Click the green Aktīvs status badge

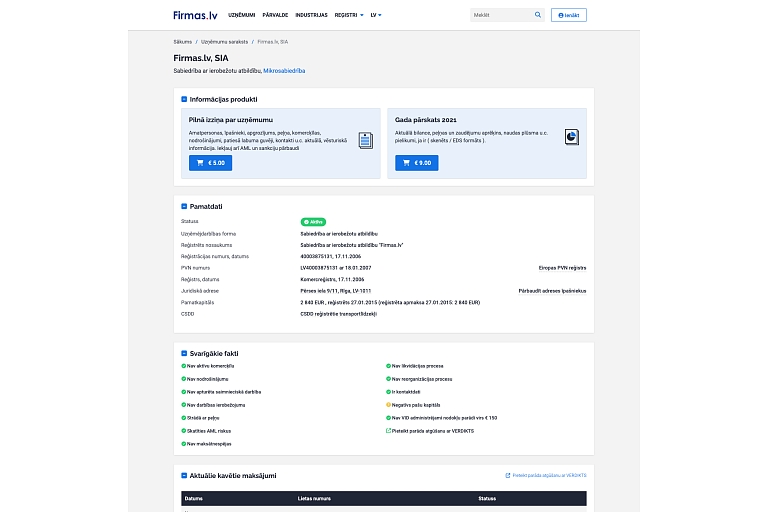313,222
